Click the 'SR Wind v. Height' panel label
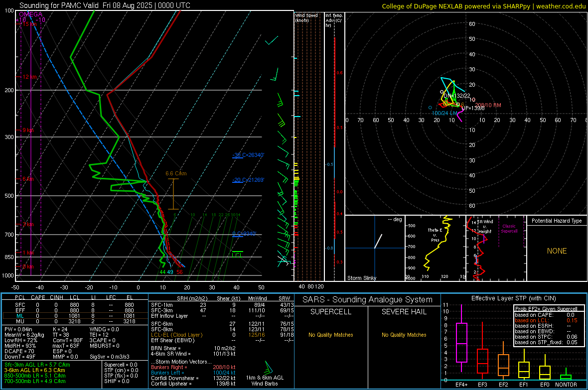 click(x=485, y=226)
